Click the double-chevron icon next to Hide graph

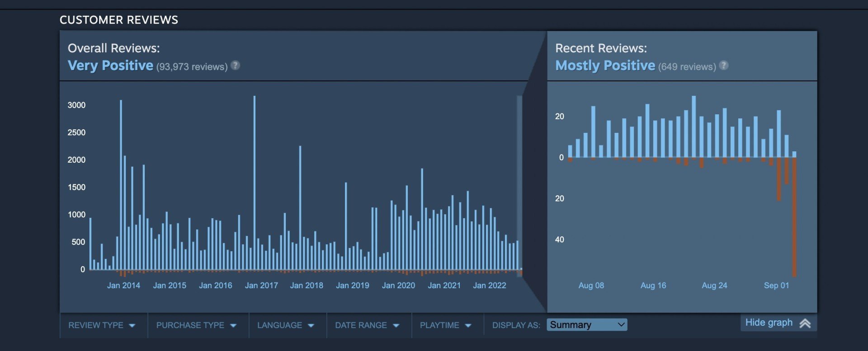(x=805, y=323)
